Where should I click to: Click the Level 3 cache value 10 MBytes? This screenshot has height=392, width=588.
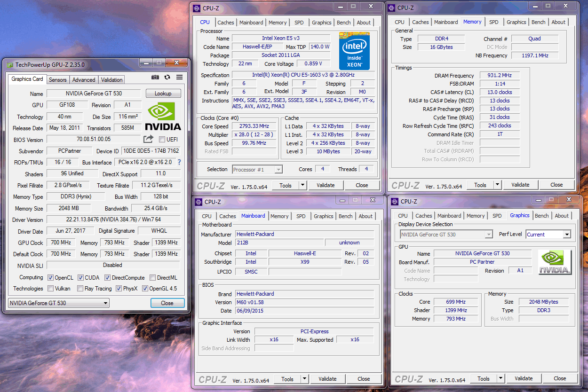click(x=328, y=151)
